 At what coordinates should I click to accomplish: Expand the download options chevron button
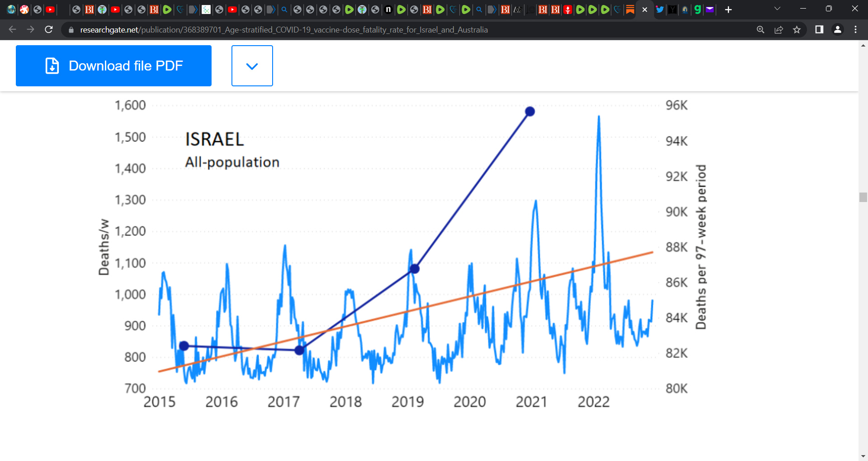pos(252,66)
